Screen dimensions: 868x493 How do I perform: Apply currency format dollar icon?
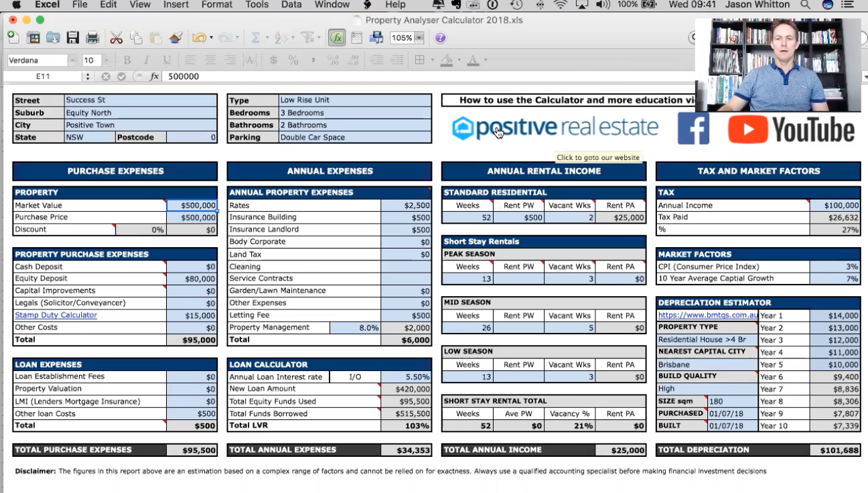(273, 60)
